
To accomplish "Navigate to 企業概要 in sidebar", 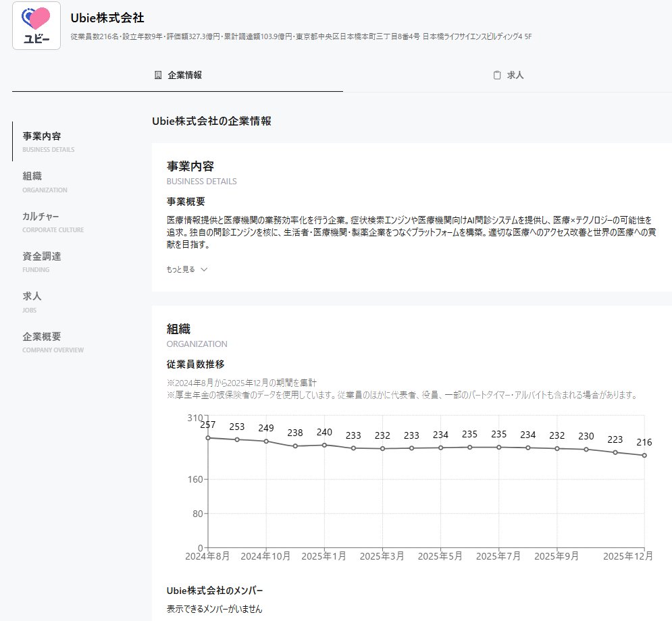I will (x=53, y=342).
